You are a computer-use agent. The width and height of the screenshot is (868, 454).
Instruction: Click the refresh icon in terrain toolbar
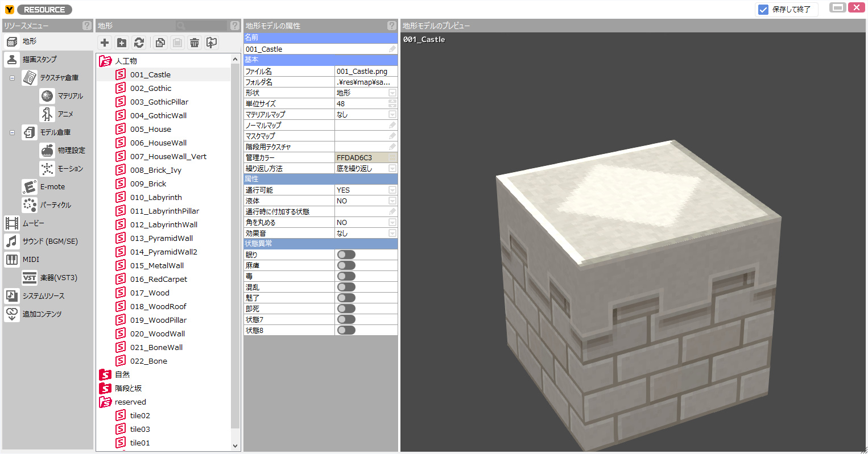click(139, 43)
